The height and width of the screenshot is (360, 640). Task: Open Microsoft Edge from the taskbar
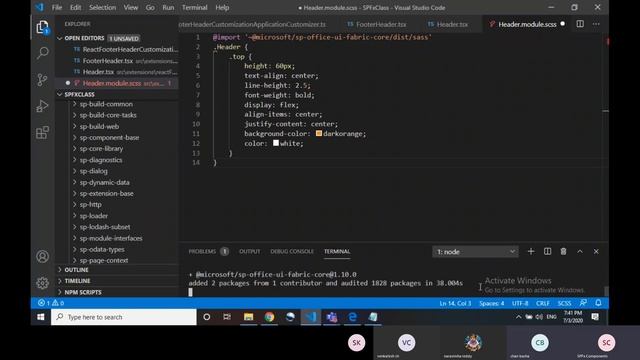click(x=353, y=317)
